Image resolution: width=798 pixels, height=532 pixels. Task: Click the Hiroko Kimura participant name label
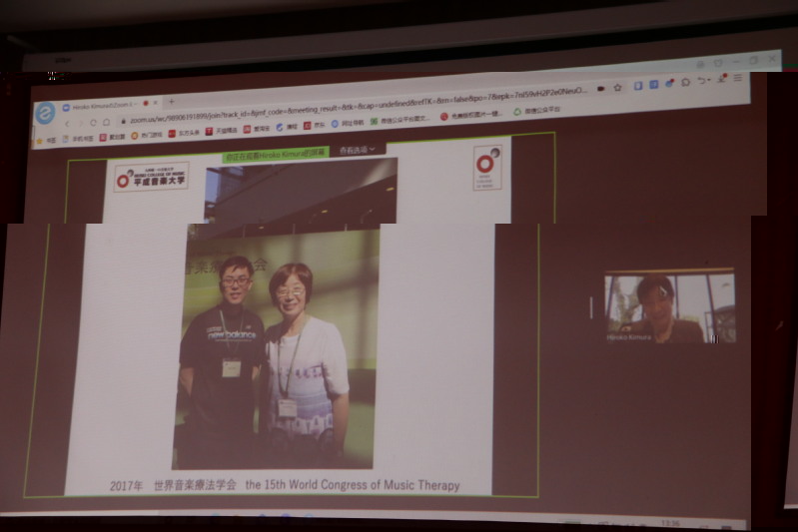(x=629, y=337)
